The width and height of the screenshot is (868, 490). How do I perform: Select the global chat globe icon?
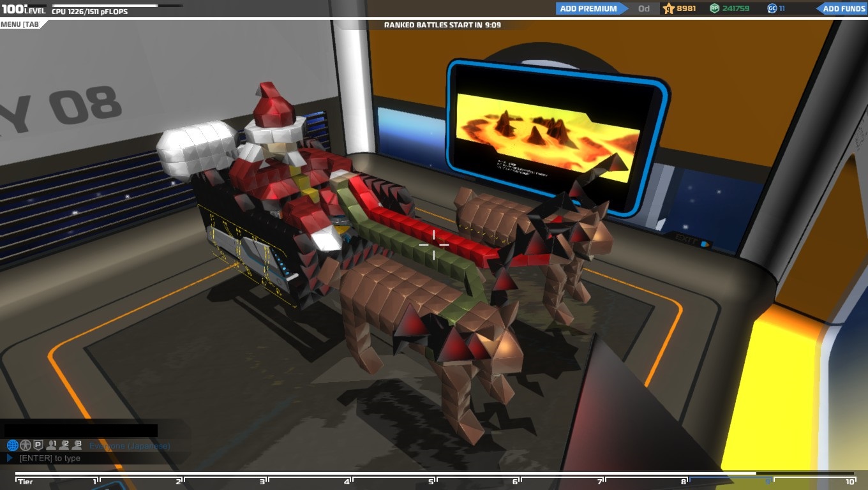point(12,445)
